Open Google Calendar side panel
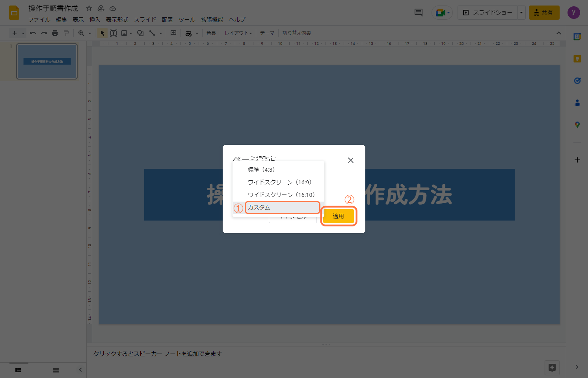 point(577,37)
